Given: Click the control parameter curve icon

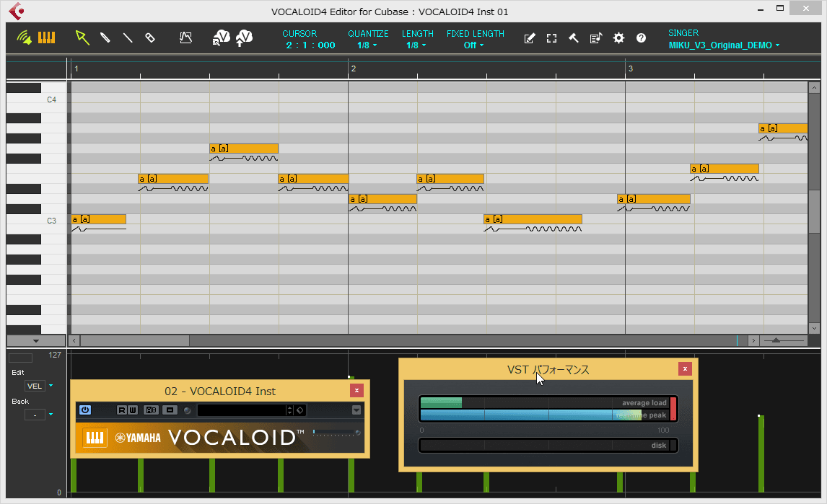Looking at the screenshot, I should tap(185, 38).
